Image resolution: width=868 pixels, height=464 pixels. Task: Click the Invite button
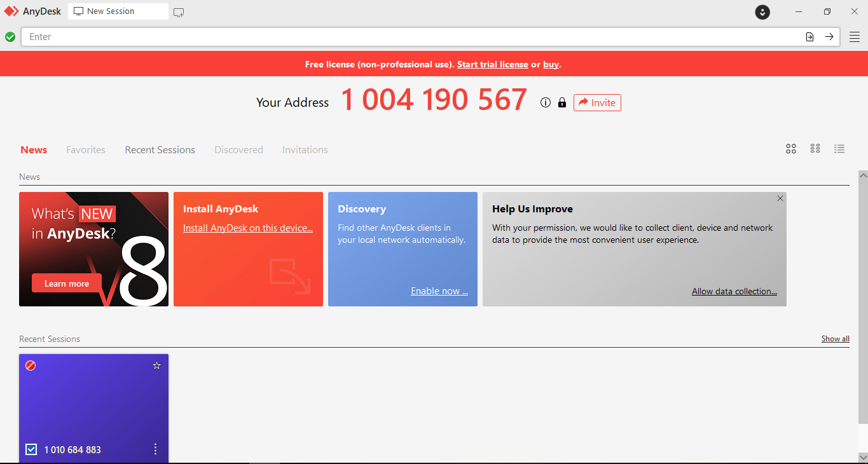597,102
